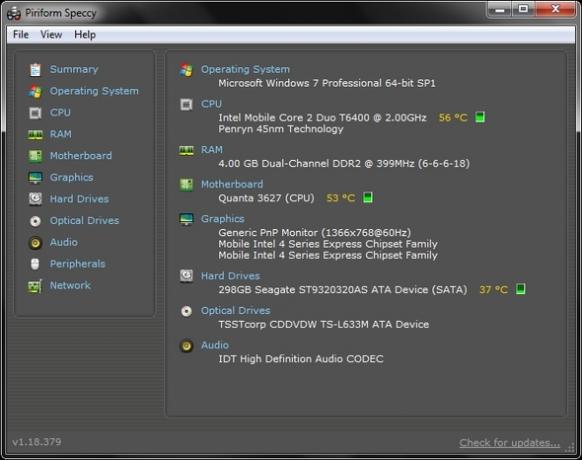582x460 pixels.
Task: Click the CPU temperature green indicator icon
Action: tap(480, 117)
